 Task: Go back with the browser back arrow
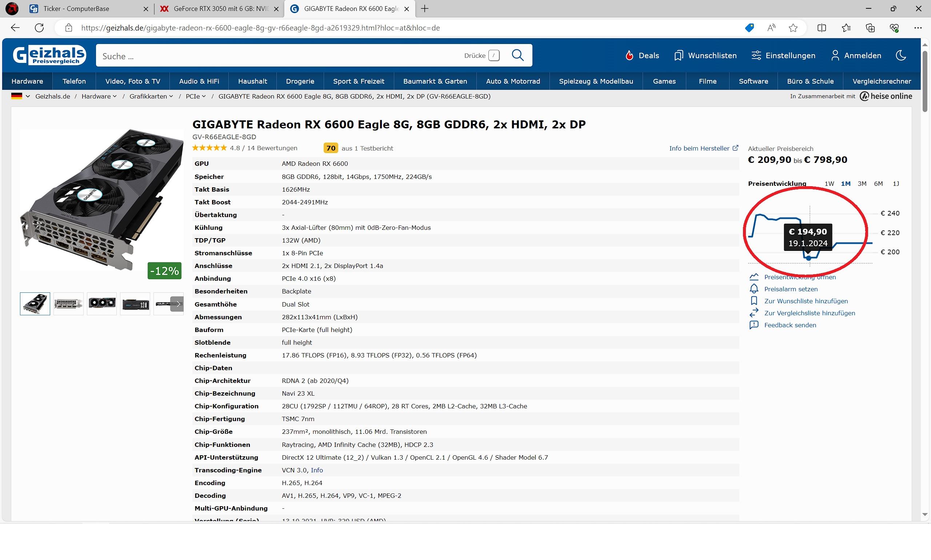[x=15, y=28]
